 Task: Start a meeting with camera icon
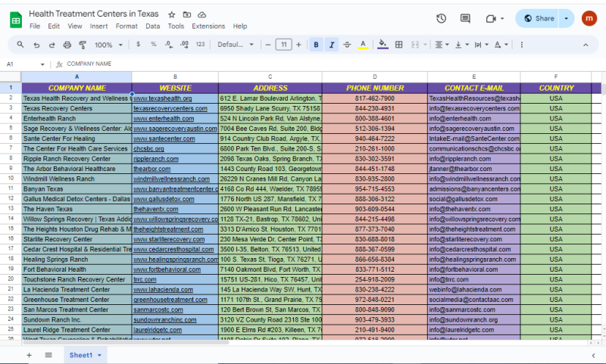coord(491,18)
